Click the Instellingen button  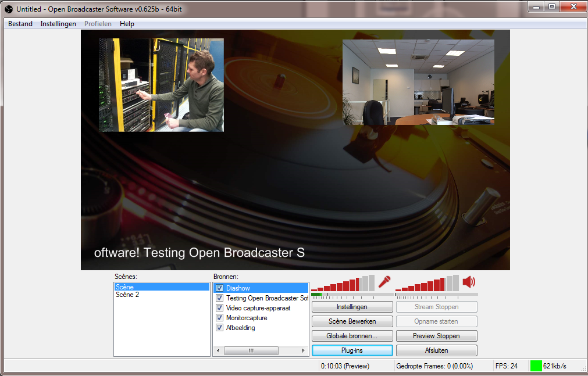point(352,307)
